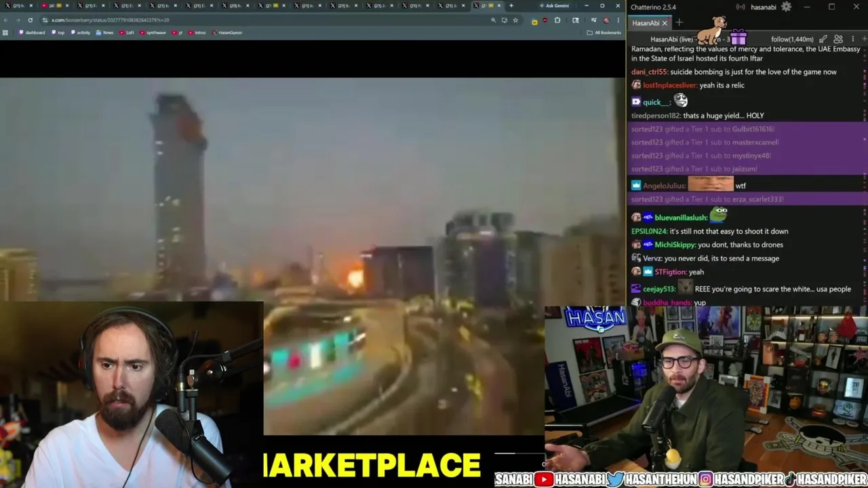Click username STFigtion in chat

pyautogui.click(x=670, y=272)
